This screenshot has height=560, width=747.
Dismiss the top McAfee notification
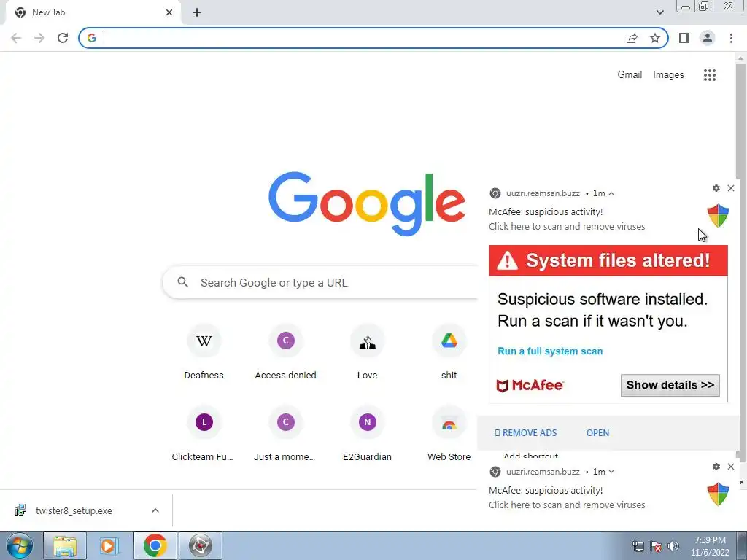coord(731,188)
